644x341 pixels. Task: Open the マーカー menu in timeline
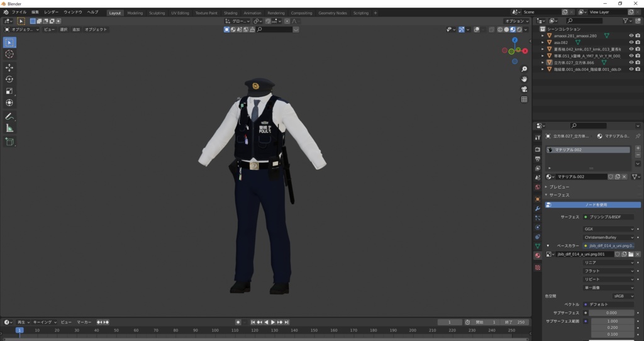click(84, 322)
